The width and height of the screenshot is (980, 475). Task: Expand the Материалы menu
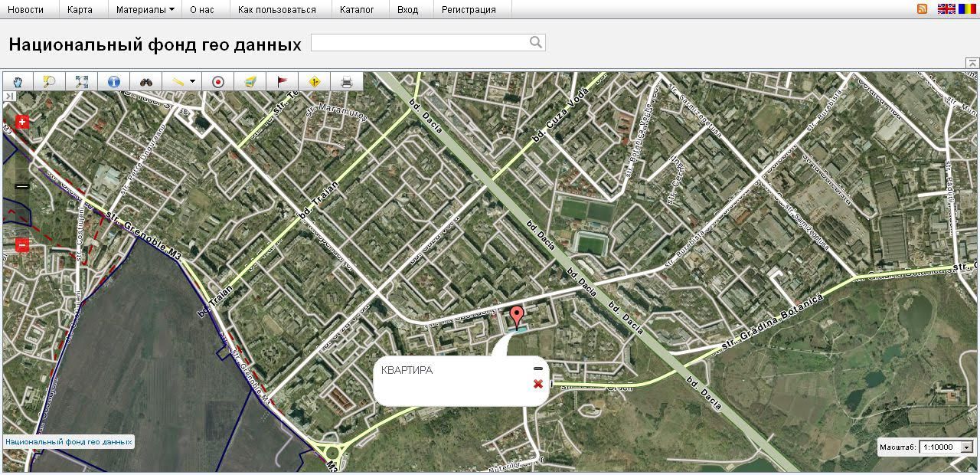(x=145, y=10)
